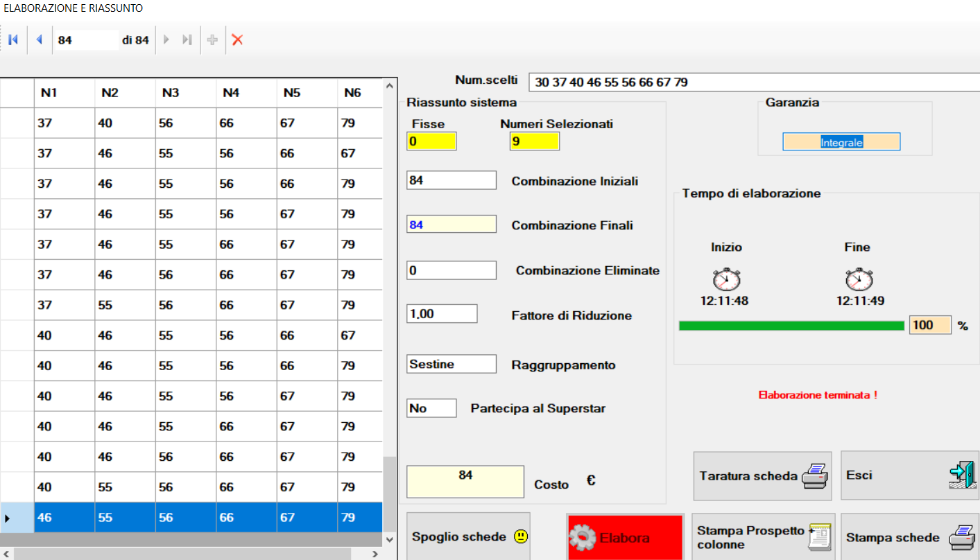
Task: Click the Stampa schede button
Action: pyautogui.click(x=910, y=537)
